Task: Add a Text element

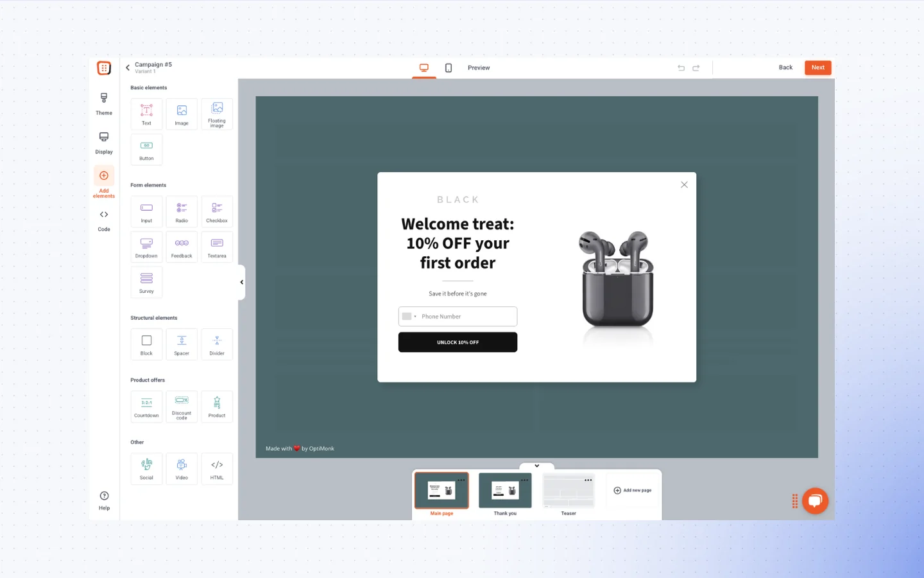Action: (146, 114)
